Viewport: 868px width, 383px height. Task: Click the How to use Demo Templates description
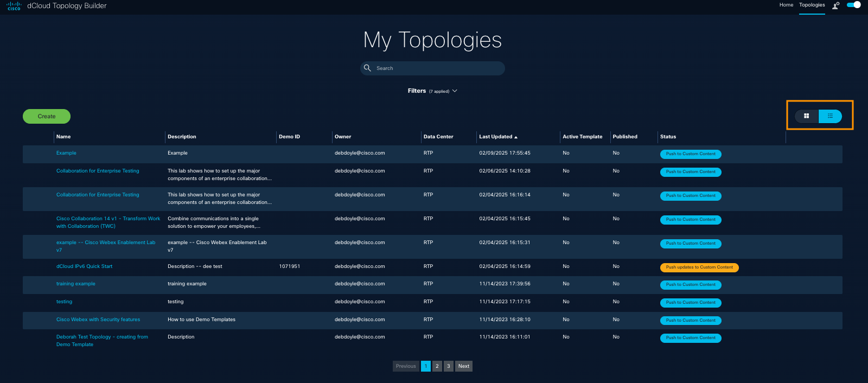click(x=202, y=320)
